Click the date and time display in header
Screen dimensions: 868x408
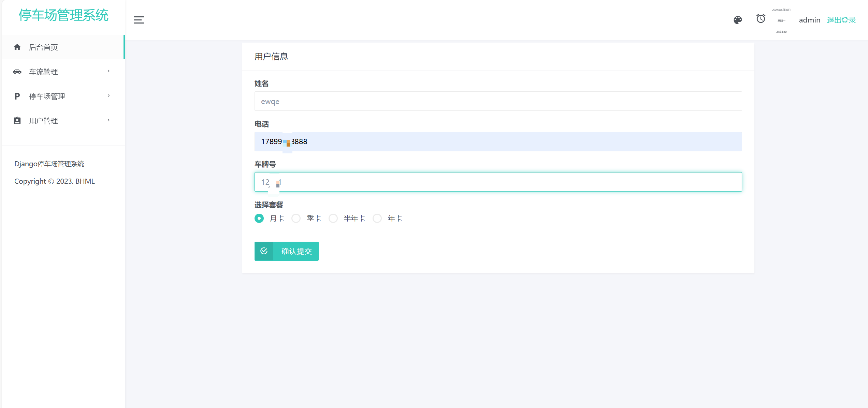781,21
